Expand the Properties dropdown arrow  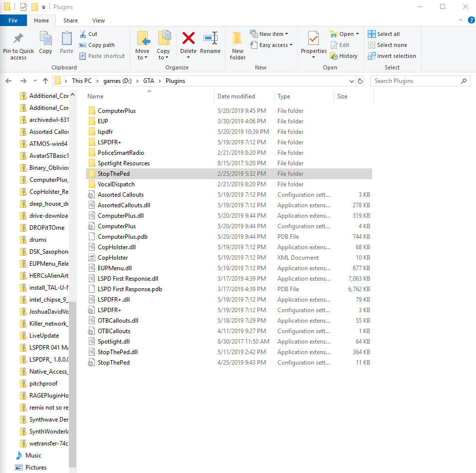(x=313, y=57)
